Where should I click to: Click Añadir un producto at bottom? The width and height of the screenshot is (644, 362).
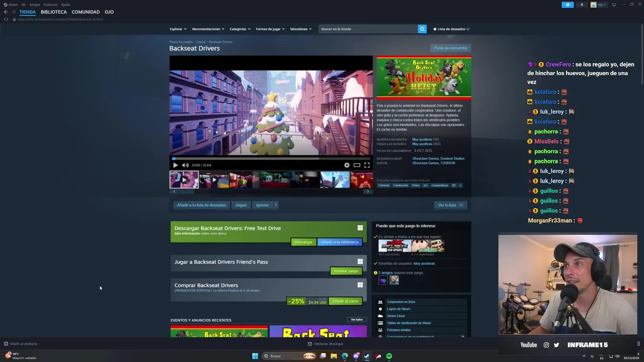pos(21,344)
